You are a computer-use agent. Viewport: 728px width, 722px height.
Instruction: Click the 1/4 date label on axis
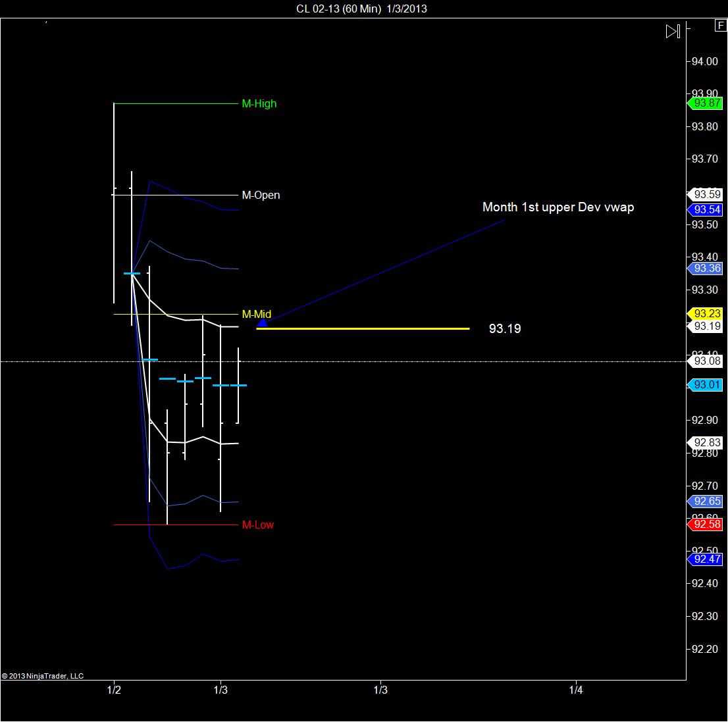(x=576, y=690)
